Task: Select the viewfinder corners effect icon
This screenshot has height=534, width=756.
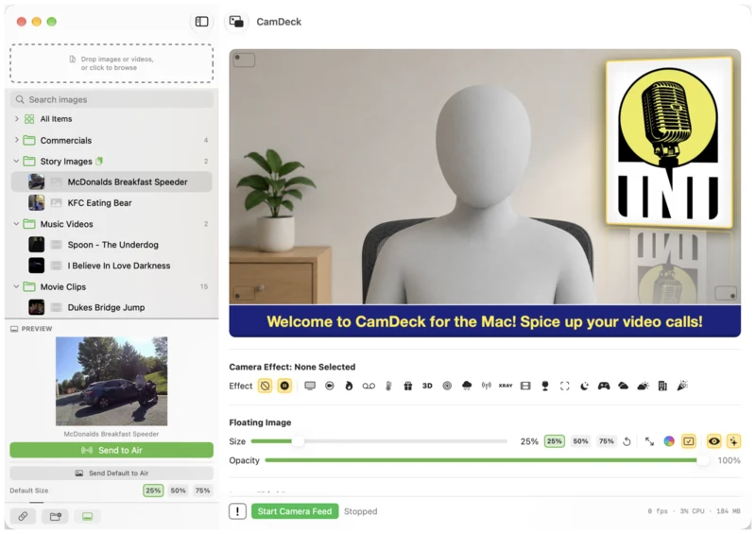Action: coord(564,386)
